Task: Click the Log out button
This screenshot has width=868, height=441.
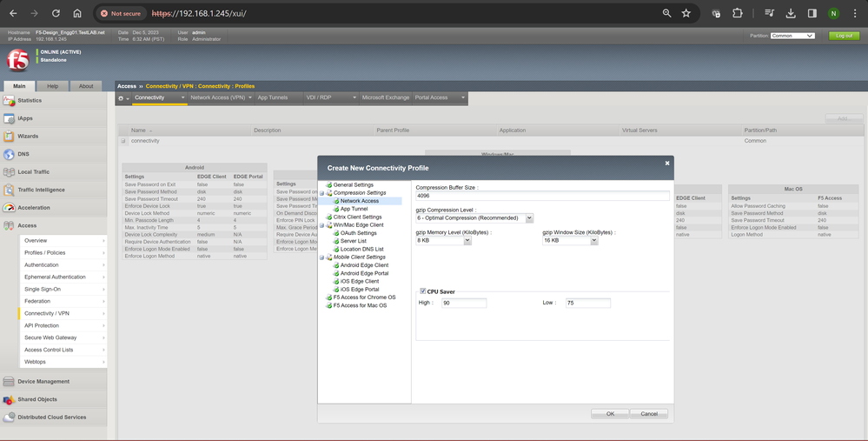Action: [843, 36]
